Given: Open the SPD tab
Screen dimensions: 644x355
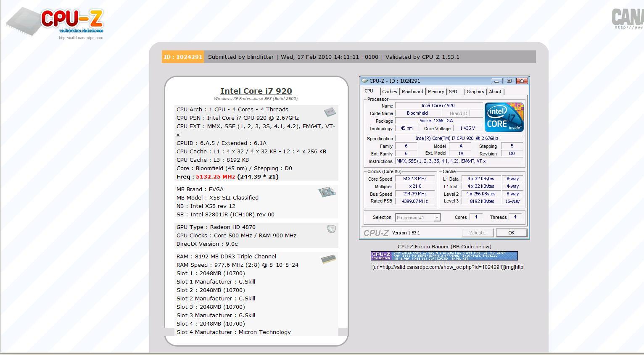Looking at the screenshot, I should point(453,92).
